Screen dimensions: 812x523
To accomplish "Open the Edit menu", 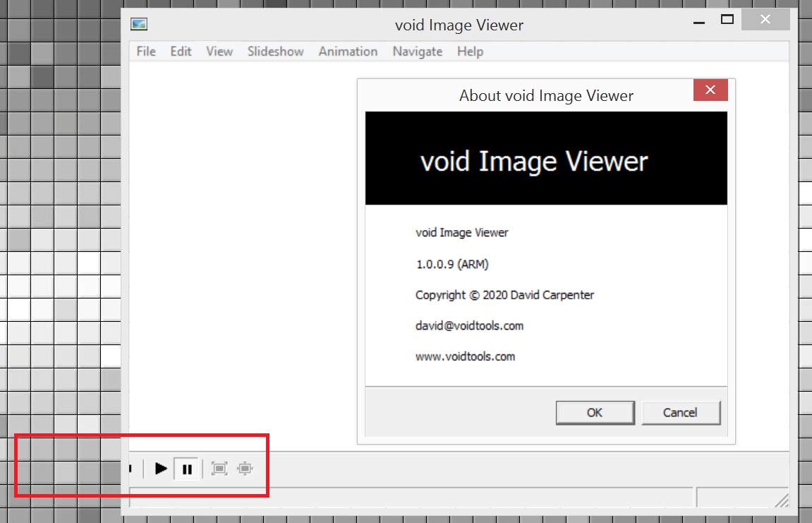I will click(180, 51).
